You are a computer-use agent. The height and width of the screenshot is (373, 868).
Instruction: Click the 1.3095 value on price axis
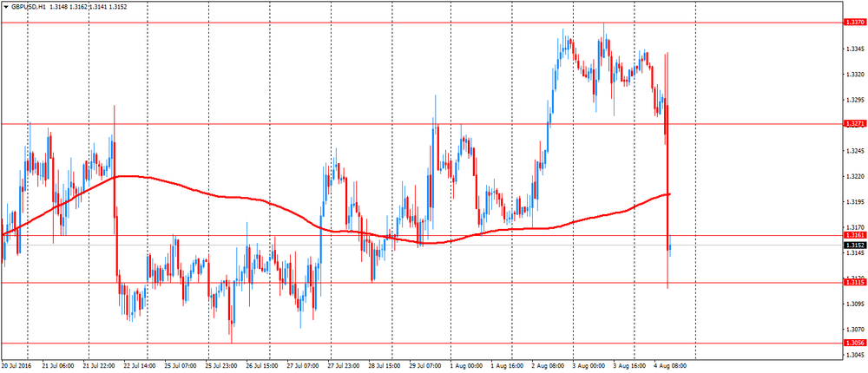[x=855, y=304]
